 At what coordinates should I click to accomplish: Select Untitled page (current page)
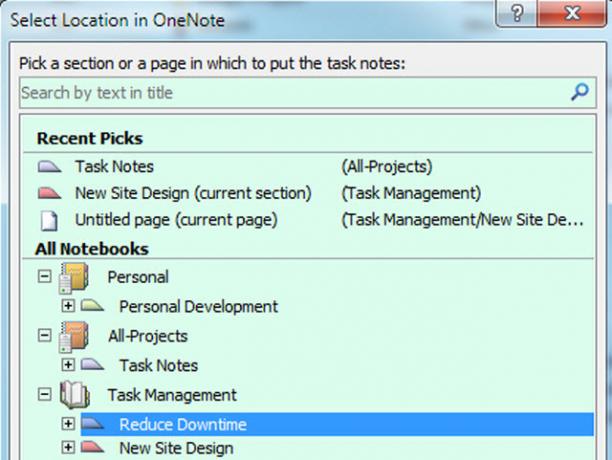tap(176, 220)
